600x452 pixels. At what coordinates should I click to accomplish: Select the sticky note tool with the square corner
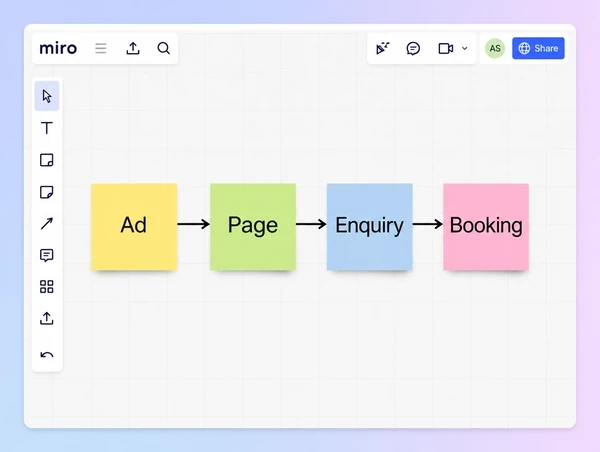pyautogui.click(x=47, y=160)
